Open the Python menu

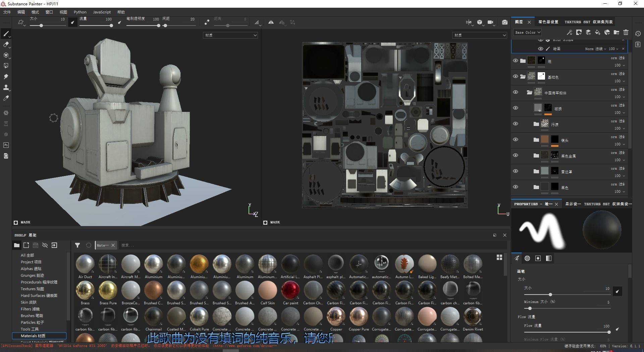pyautogui.click(x=80, y=12)
